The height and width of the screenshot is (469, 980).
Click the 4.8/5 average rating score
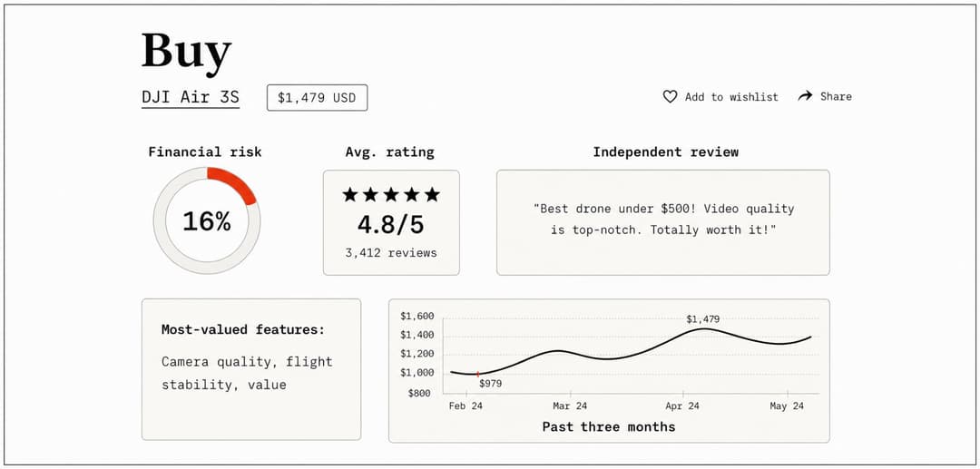[391, 225]
